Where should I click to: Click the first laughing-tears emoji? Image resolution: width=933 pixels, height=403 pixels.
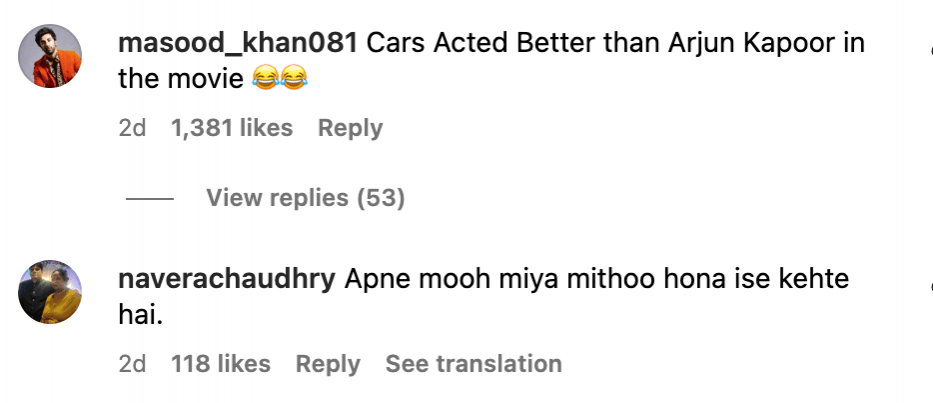click(265, 78)
